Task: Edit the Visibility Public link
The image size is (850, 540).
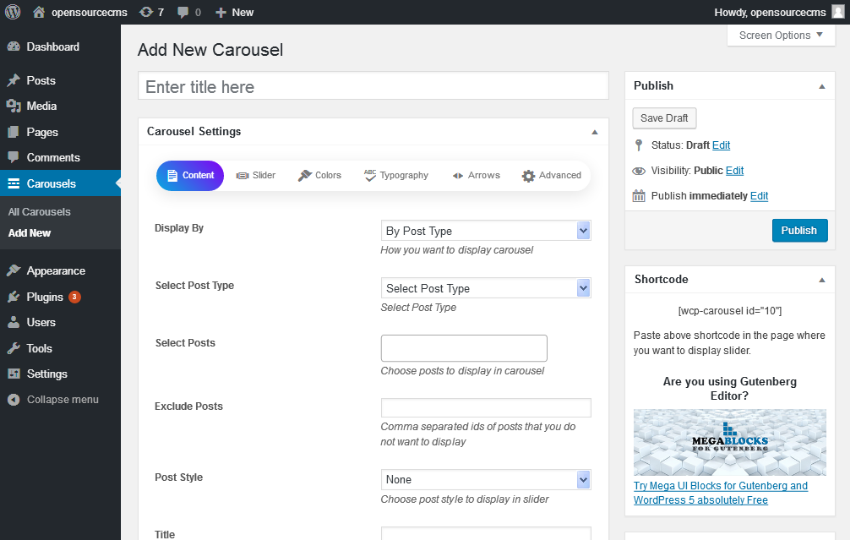Action: click(735, 170)
